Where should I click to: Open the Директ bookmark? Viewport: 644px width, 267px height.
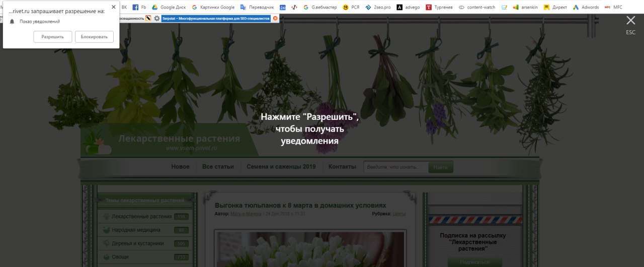click(555, 7)
